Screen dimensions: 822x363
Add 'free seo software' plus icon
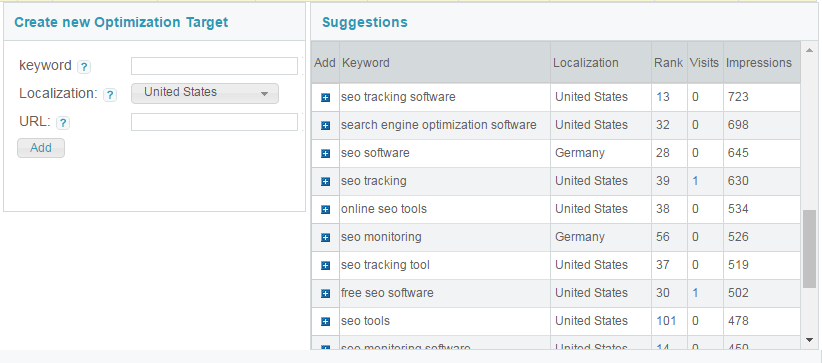(325, 293)
